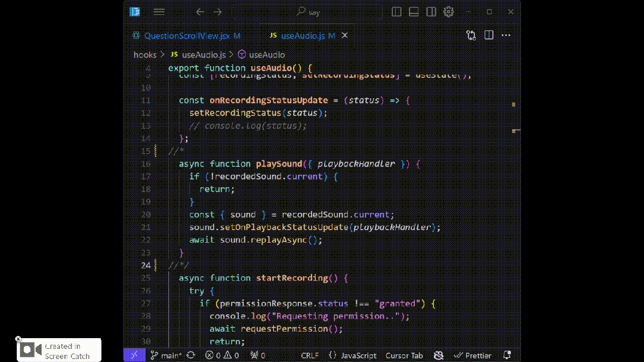Click the React icon on QuestionScrollView tab
Image resolution: width=644 pixels, height=362 pixels.
[x=136, y=35]
